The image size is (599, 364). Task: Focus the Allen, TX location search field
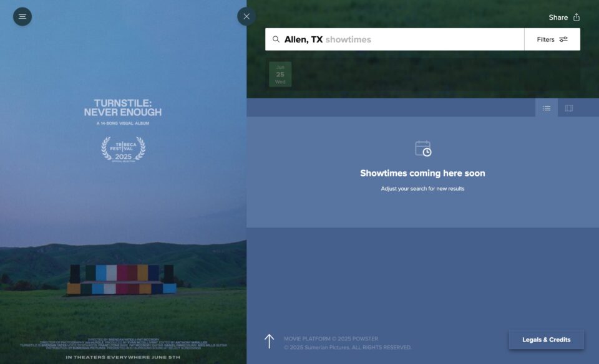[394, 39]
